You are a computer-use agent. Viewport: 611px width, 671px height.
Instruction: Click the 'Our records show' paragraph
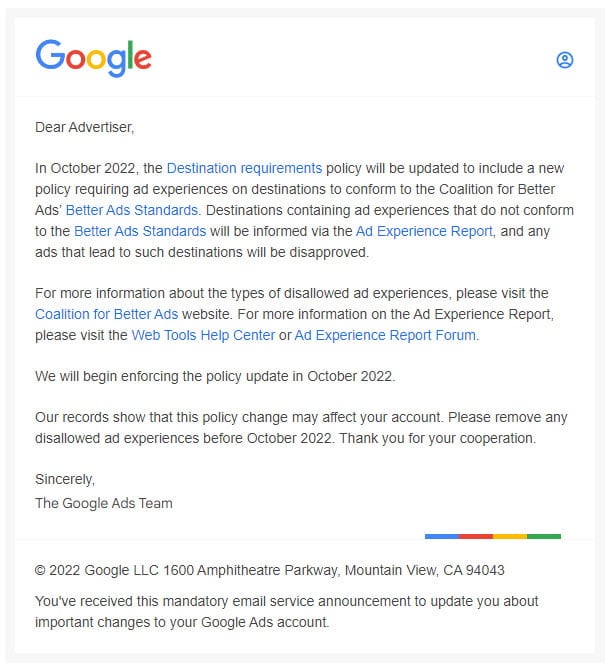(301, 428)
